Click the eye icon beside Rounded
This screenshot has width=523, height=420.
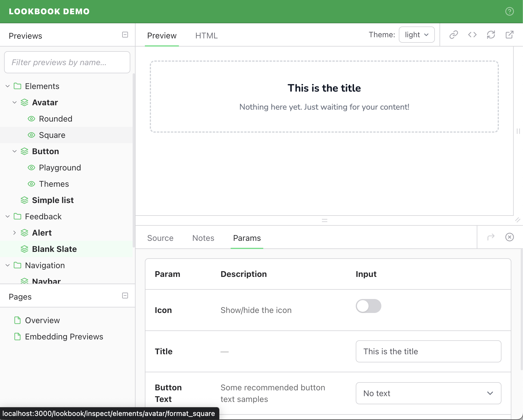coord(31,119)
